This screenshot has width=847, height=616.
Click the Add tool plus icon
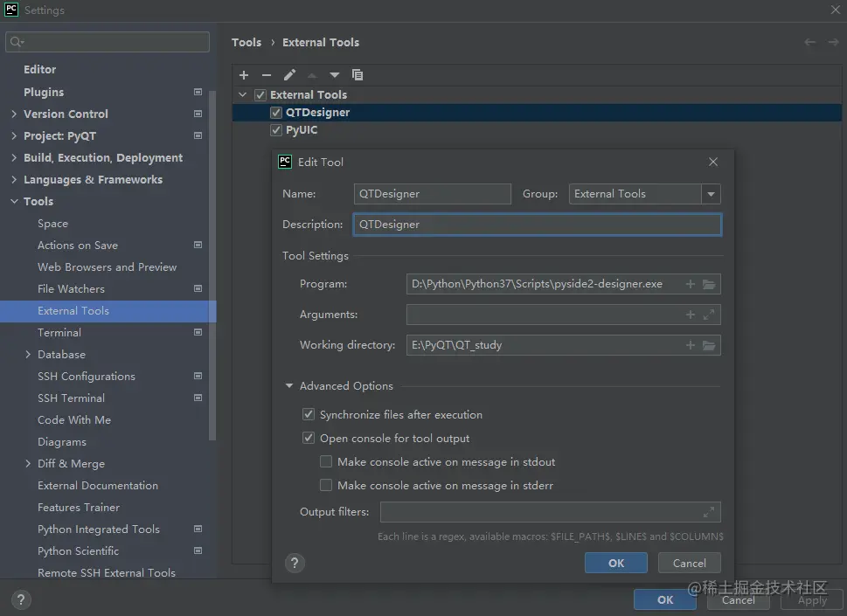[244, 75]
